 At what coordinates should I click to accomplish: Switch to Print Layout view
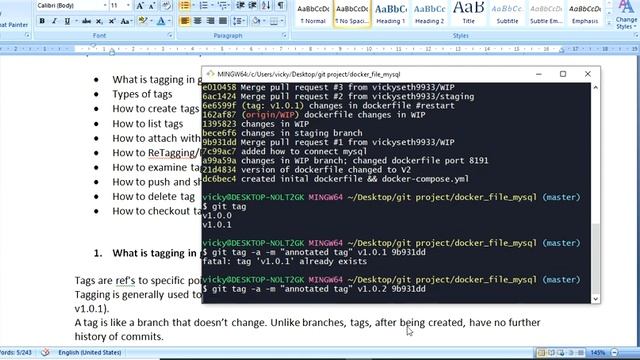(541, 352)
